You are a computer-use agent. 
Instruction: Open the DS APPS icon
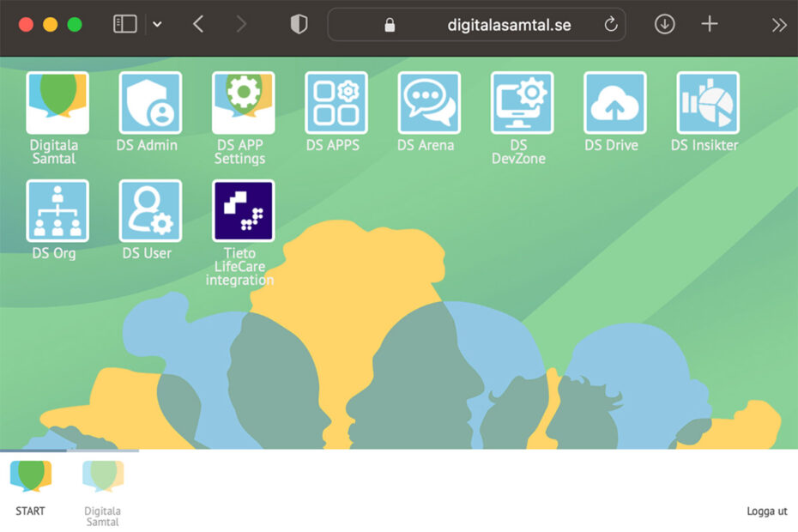click(x=336, y=103)
